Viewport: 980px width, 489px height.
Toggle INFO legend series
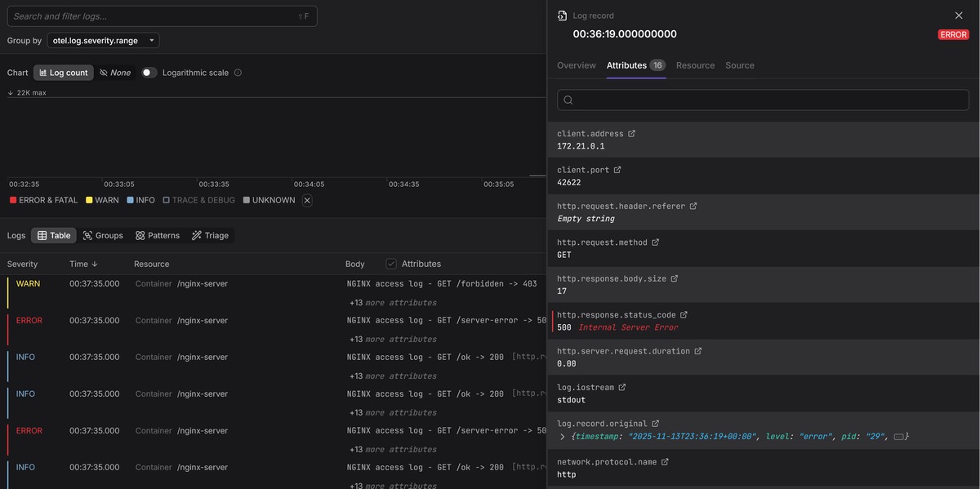click(140, 200)
